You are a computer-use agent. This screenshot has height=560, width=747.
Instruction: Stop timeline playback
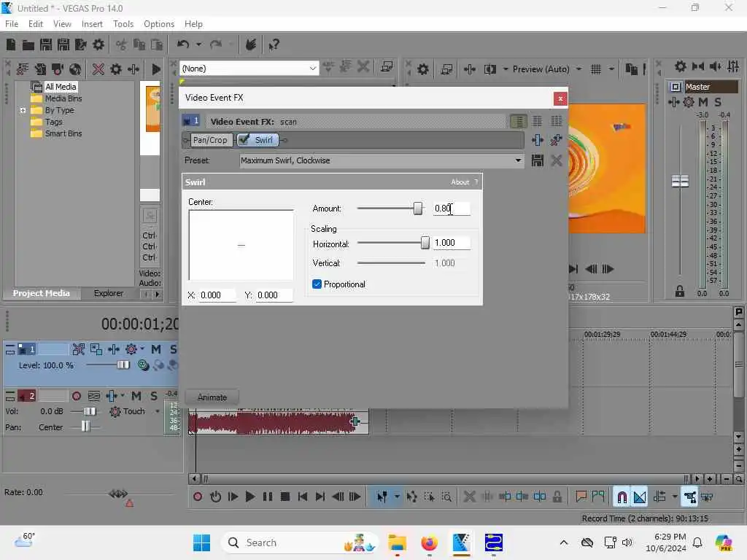pyautogui.click(x=285, y=497)
